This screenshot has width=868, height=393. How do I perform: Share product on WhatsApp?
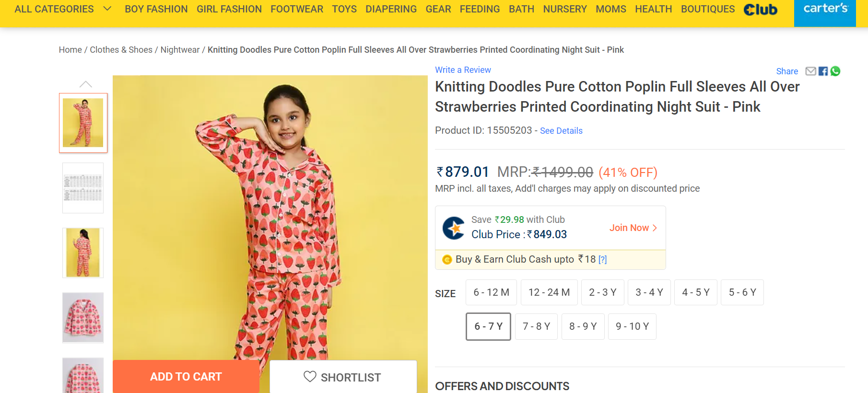click(835, 71)
